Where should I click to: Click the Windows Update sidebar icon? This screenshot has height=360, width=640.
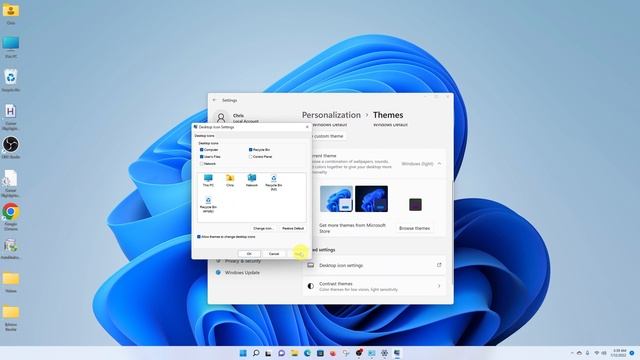pyautogui.click(x=218, y=272)
